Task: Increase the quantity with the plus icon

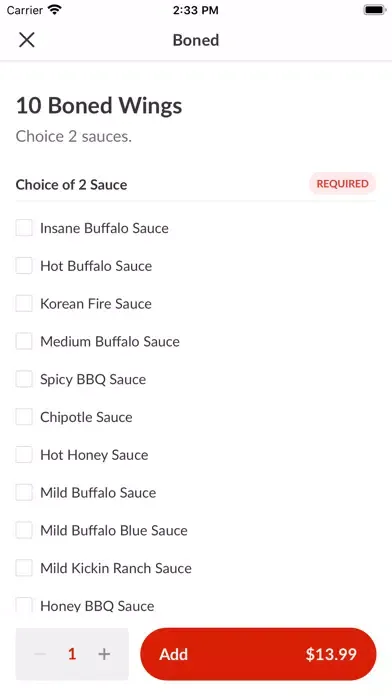Action: 104,653
